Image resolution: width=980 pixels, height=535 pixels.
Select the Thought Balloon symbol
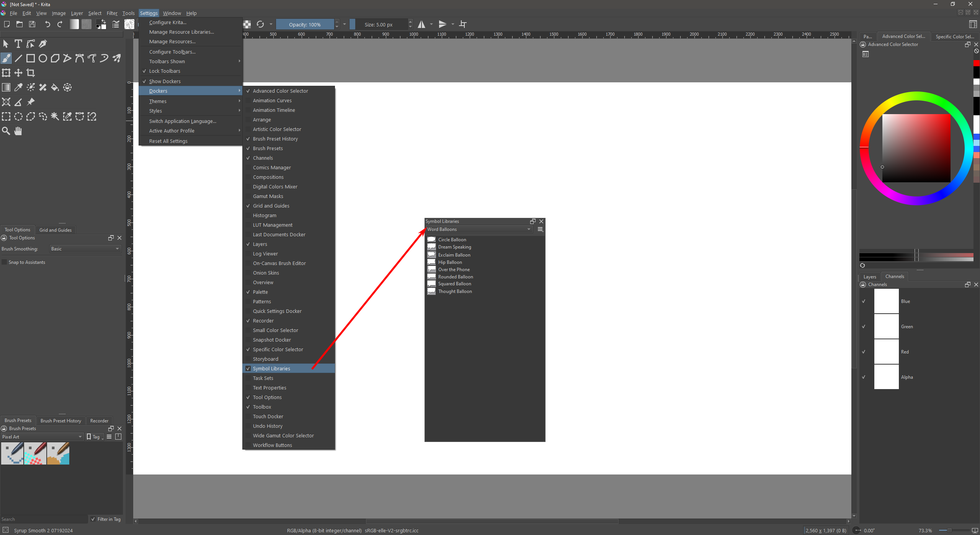click(x=455, y=291)
